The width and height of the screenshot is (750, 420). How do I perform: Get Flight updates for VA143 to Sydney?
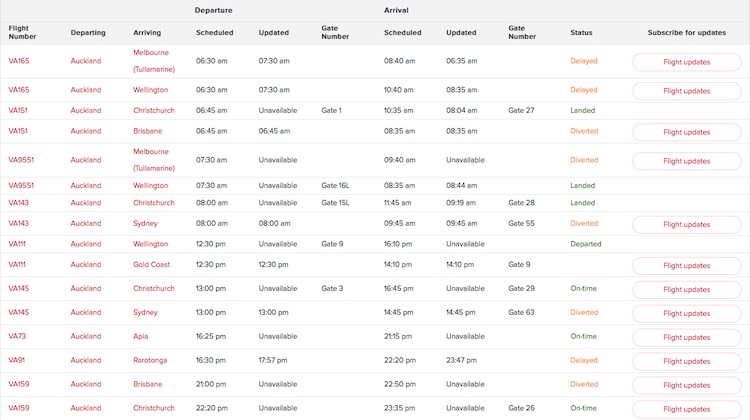tap(686, 224)
